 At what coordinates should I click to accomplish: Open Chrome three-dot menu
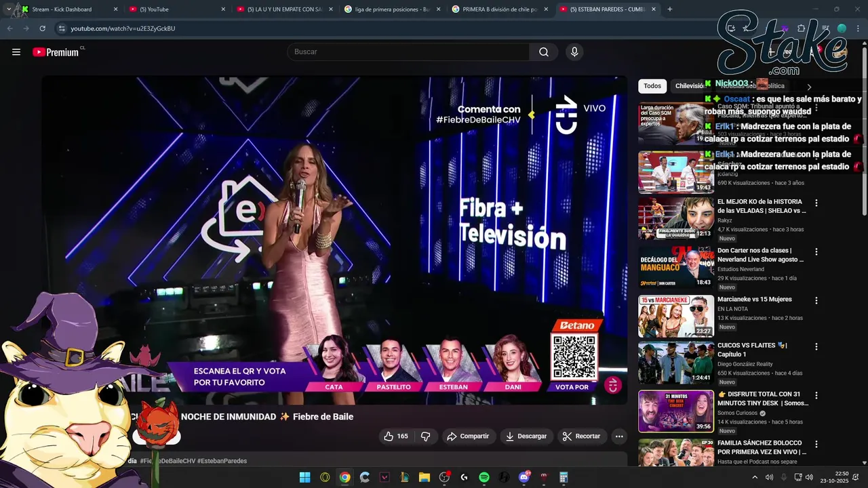859,28
